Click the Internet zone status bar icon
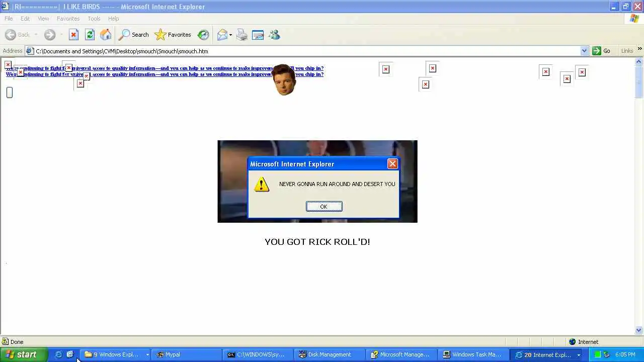 (x=572, y=342)
